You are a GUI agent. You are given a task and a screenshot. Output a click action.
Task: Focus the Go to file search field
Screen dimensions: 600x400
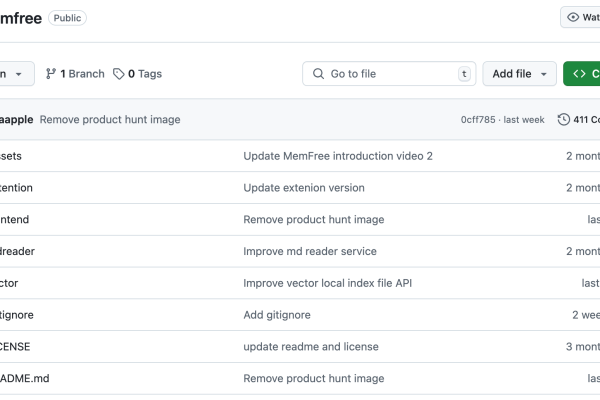click(x=389, y=73)
